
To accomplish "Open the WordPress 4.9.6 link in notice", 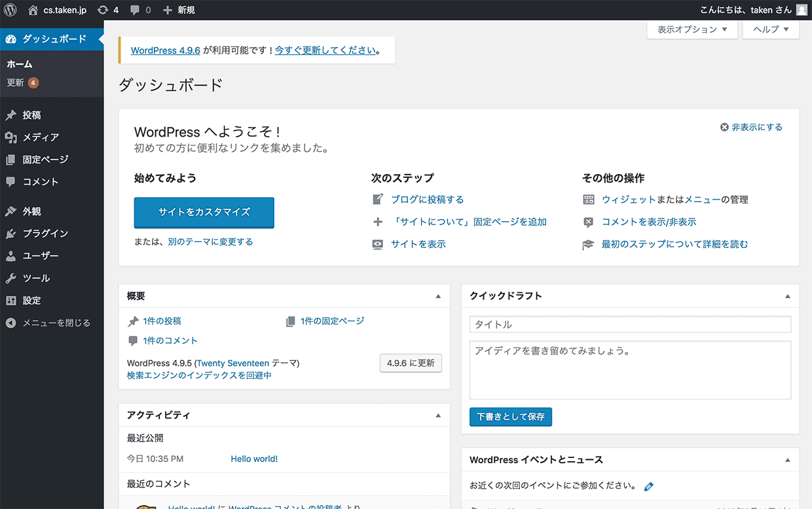I will (x=166, y=50).
